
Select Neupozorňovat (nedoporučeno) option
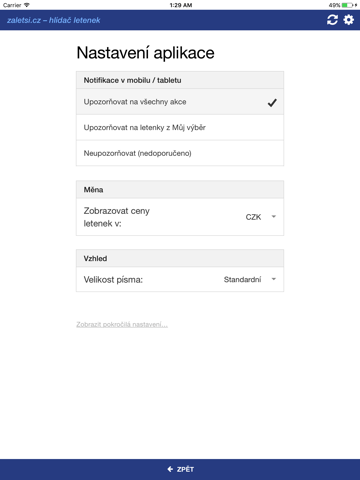tap(180, 153)
